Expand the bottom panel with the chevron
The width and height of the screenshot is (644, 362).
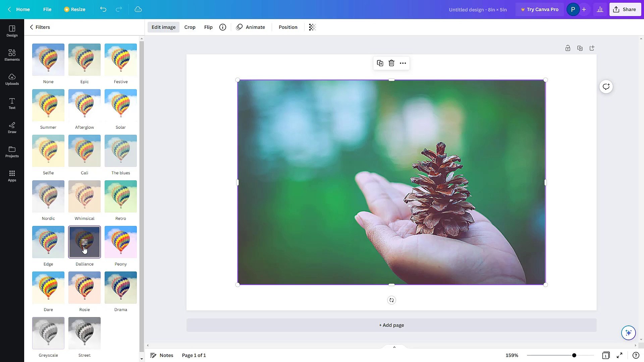394,347
